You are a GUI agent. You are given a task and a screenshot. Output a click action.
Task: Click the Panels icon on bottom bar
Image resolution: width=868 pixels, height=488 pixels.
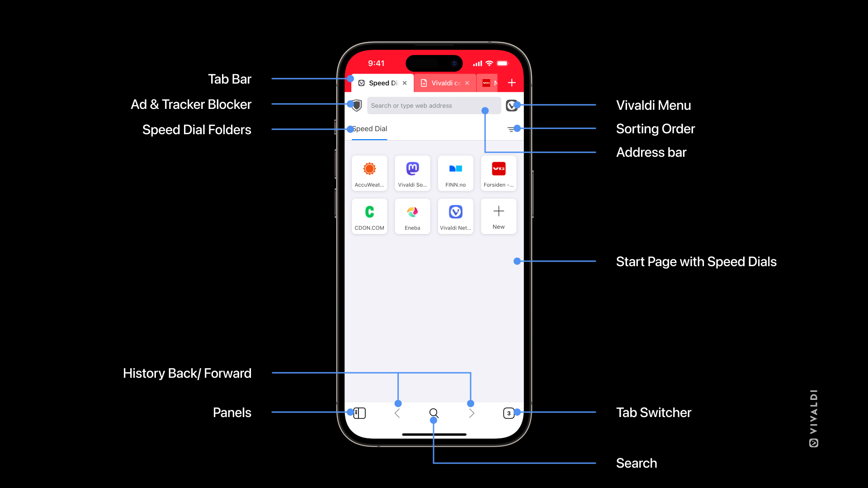(359, 413)
